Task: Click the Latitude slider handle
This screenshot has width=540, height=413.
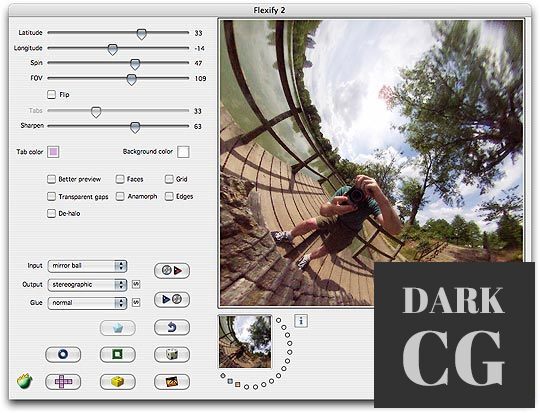Action: (142, 34)
